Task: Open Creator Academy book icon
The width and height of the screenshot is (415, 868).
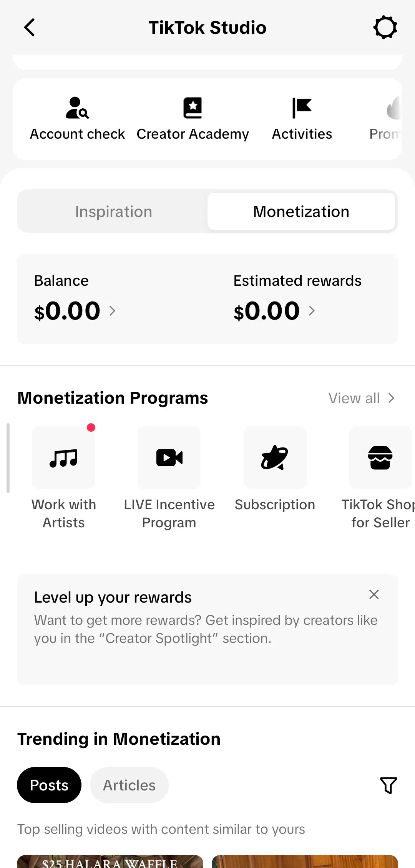Action: pos(193,108)
